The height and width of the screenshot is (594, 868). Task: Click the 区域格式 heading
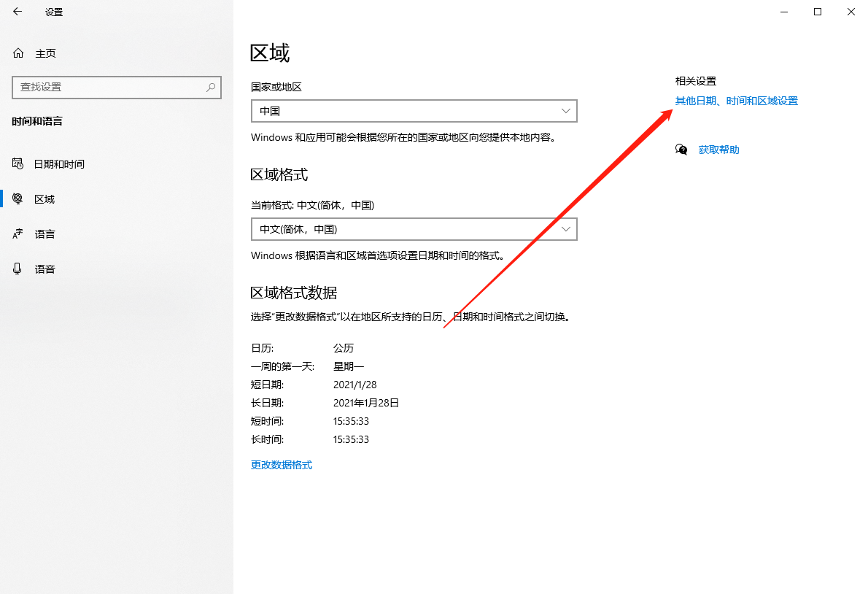pyautogui.click(x=279, y=174)
